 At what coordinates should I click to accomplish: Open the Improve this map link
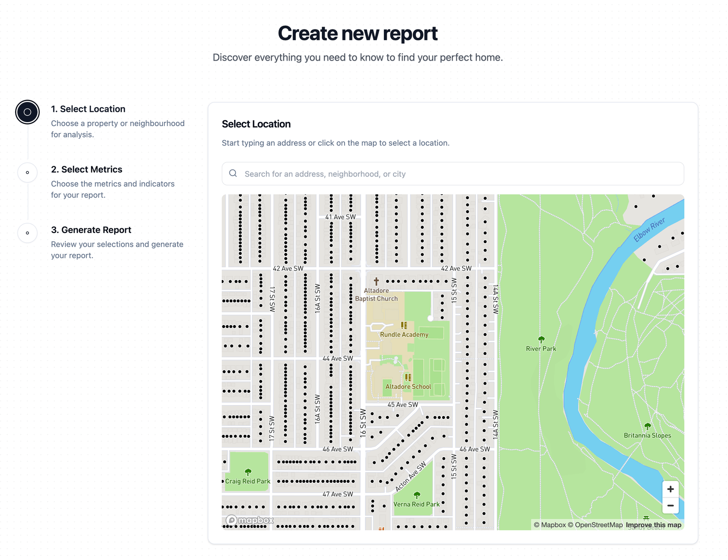653,525
